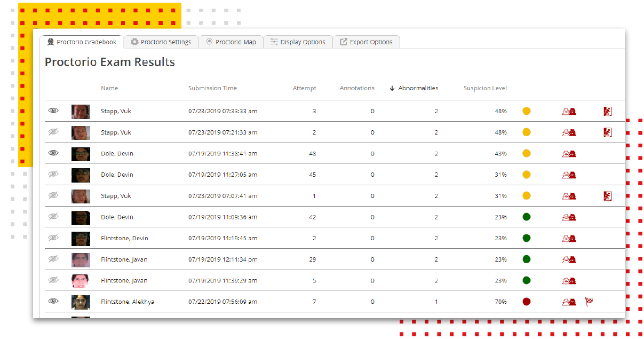Click suspicion level '70%'
The width and height of the screenshot is (644, 339).
(x=500, y=302)
